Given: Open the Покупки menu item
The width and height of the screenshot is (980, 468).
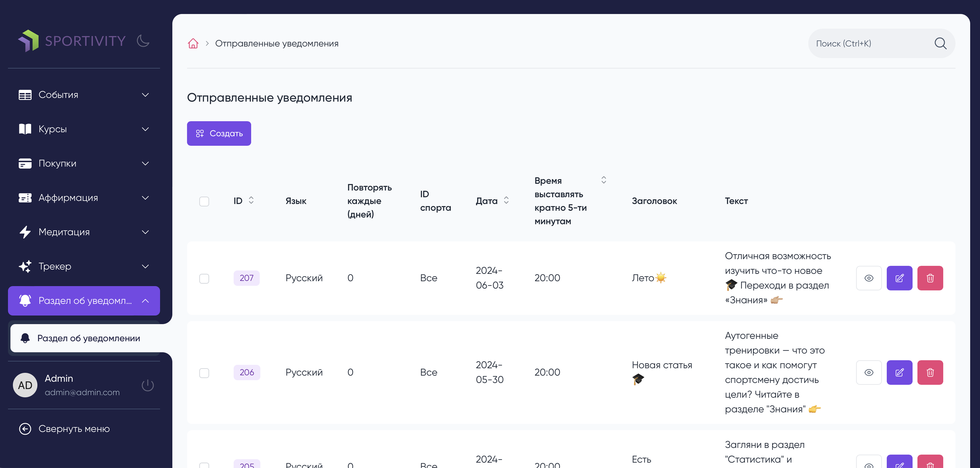Looking at the screenshot, I should (84, 163).
